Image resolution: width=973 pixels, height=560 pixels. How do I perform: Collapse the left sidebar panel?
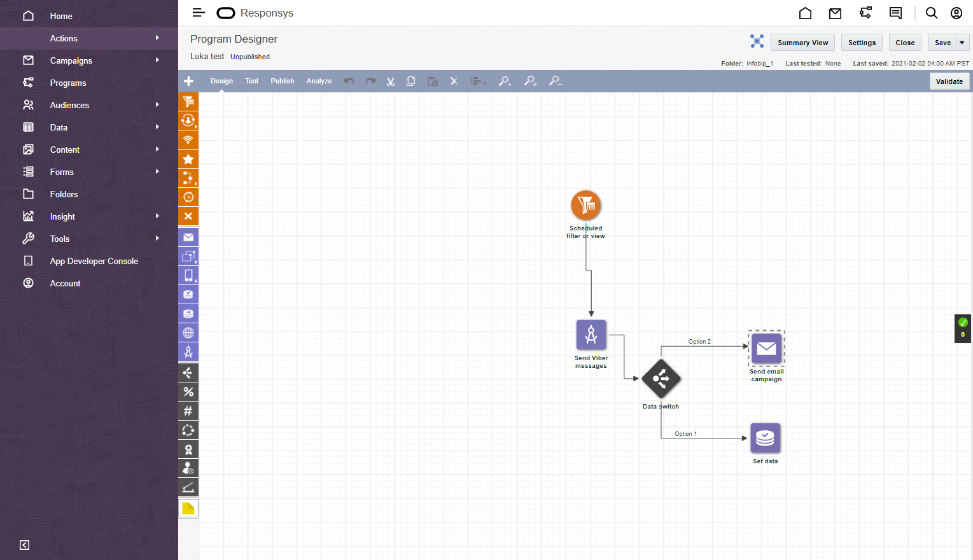tap(24, 545)
